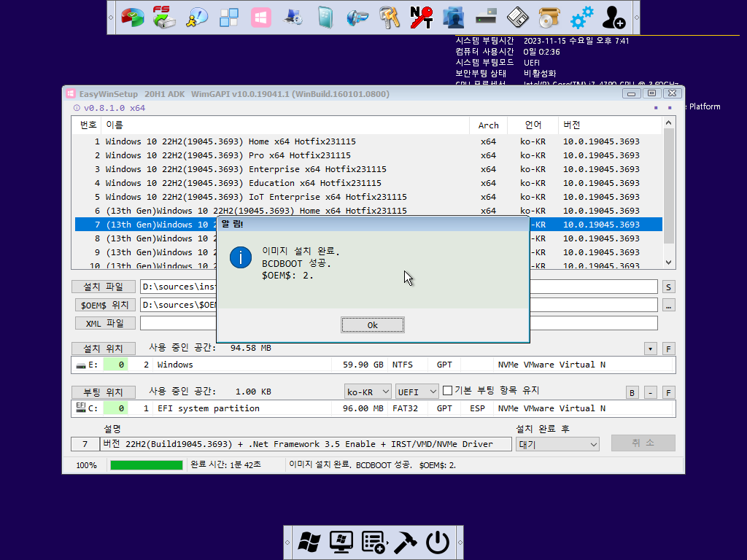
Task: Click the bottom dock right grip handle
Action: pos(460,542)
